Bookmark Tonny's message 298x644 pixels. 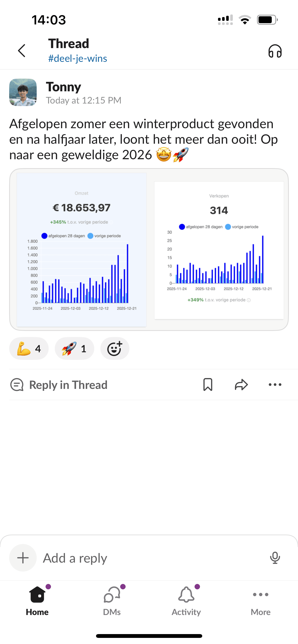pos(208,384)
